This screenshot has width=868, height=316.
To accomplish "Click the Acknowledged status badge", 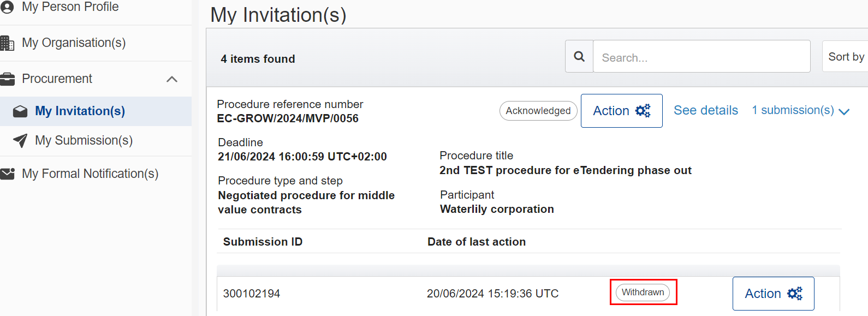I will pos(538,111).
